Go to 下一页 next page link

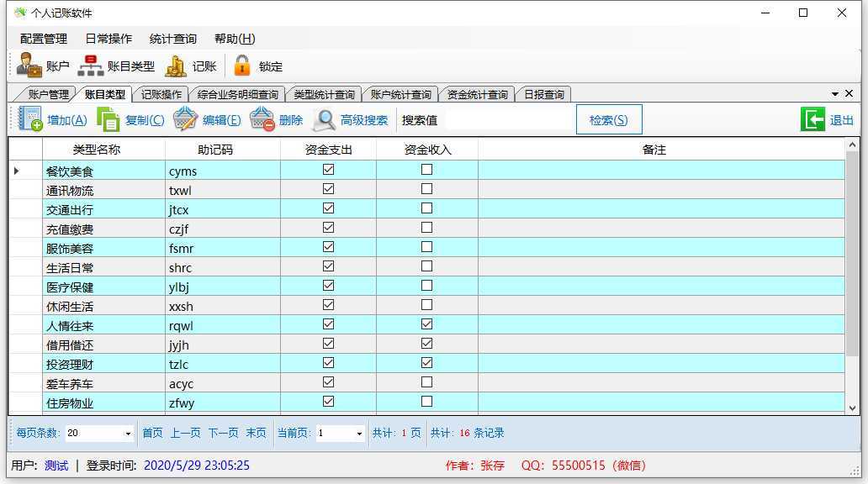pyautogui.click(x=223, y=433)
